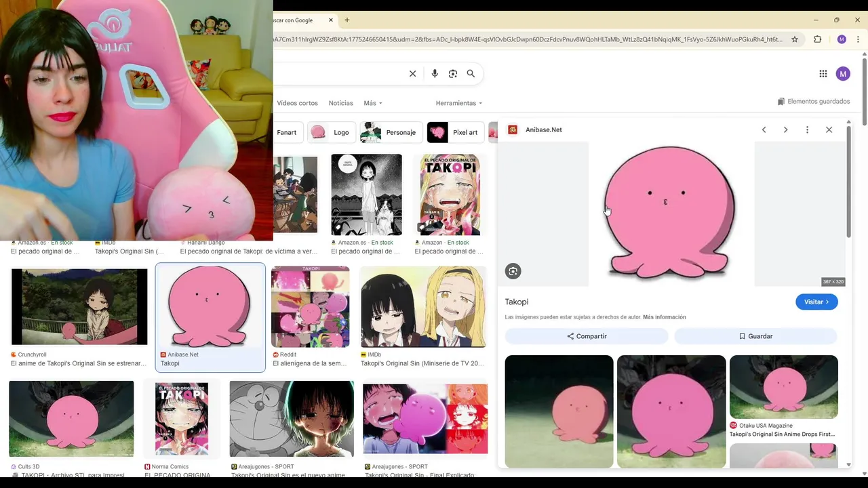Open Chrome three-dot menu
Screen dimensions: 868x488
coord(859,39)
